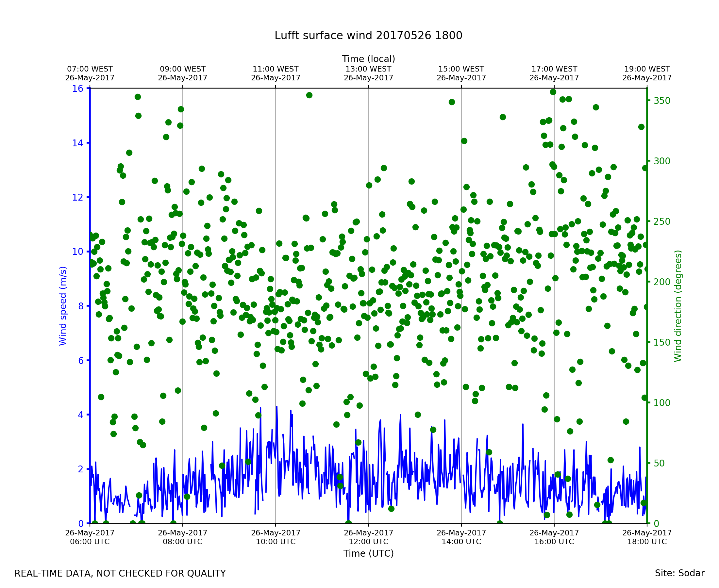This screenshot has width=719, height=588.
Task: Click the 12:00 UTC bottom tick label
Action: [368, 537]
